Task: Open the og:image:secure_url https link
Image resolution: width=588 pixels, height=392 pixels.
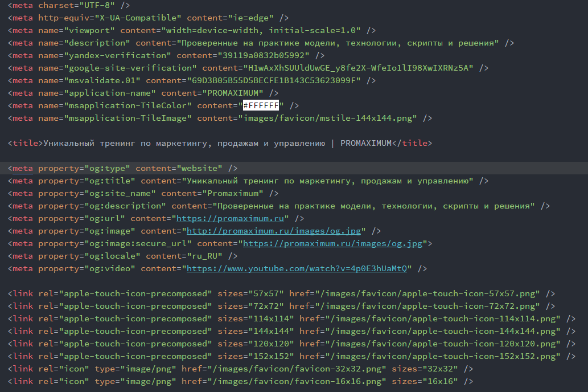Action: coord(332,243)
